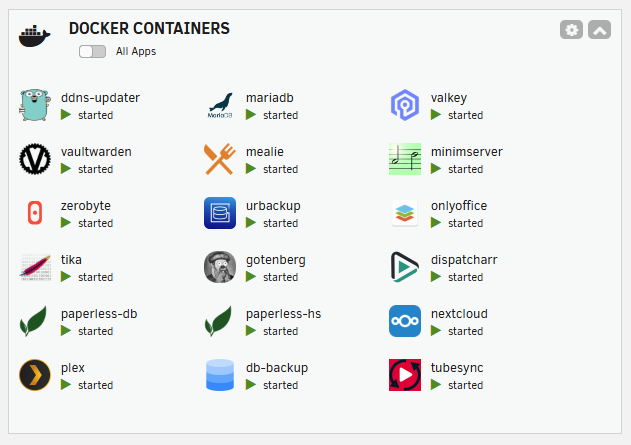The width and height of the screenshot is (631, 445).
Task: Click the green play arrow under tika
Action: [x=66, y=277]
